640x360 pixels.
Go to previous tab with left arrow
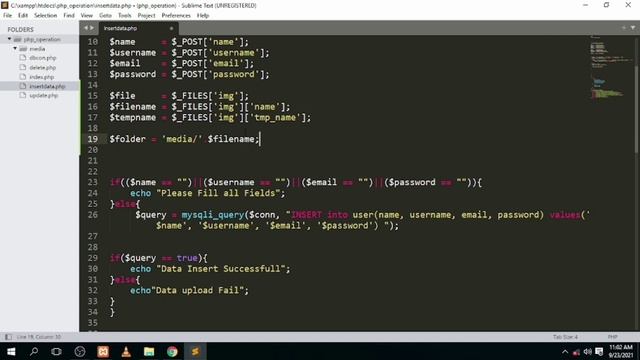(x=86, y=28)
